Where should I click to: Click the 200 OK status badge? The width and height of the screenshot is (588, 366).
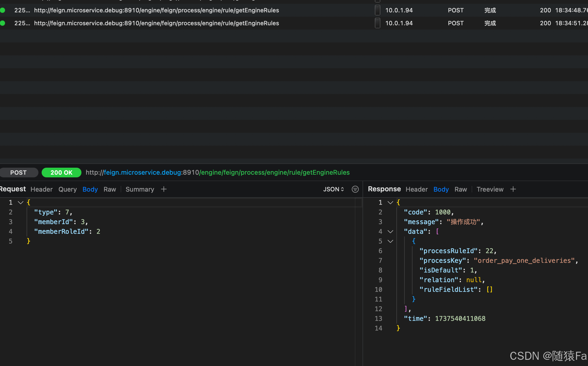tap(61, 173)
